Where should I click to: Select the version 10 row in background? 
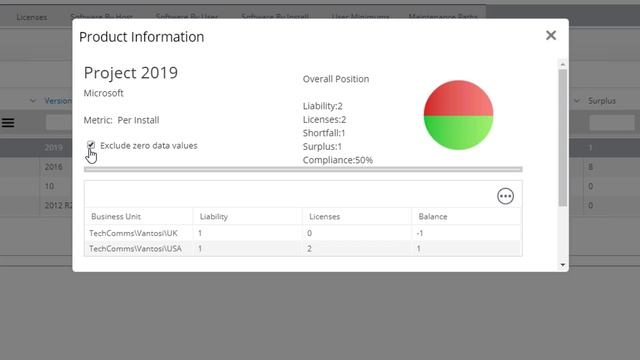[49, 186]
